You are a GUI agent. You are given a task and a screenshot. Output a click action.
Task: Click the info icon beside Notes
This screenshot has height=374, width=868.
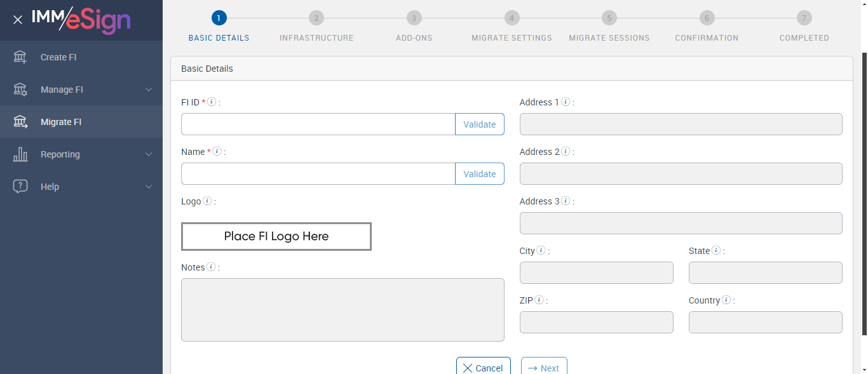pos(211,267)
